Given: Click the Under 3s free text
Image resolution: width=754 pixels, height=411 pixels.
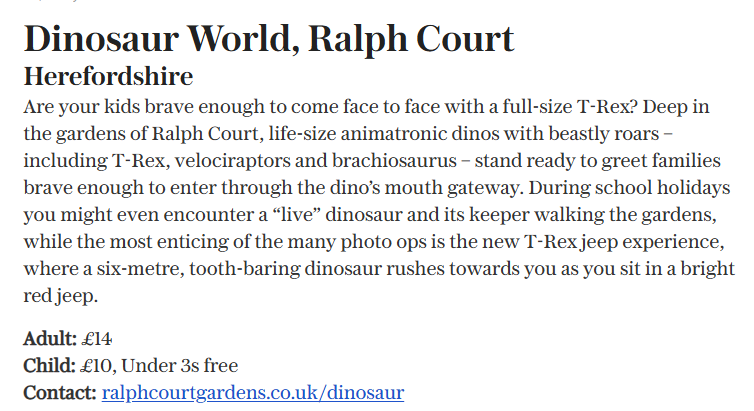Looking at the screenshot, I should click(x=180, y=366).
